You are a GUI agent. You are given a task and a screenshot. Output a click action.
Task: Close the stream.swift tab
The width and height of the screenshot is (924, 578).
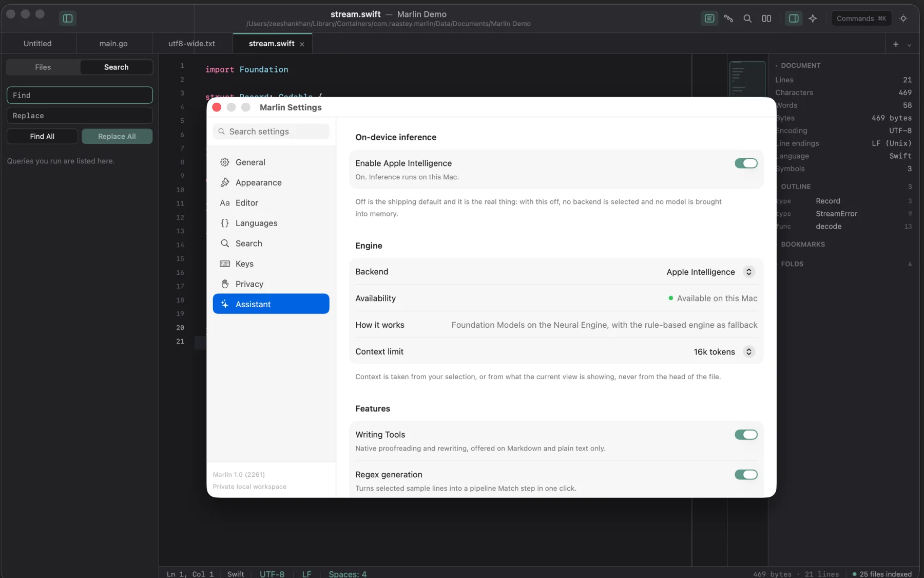pyautogui.click(x=302, y=44)
